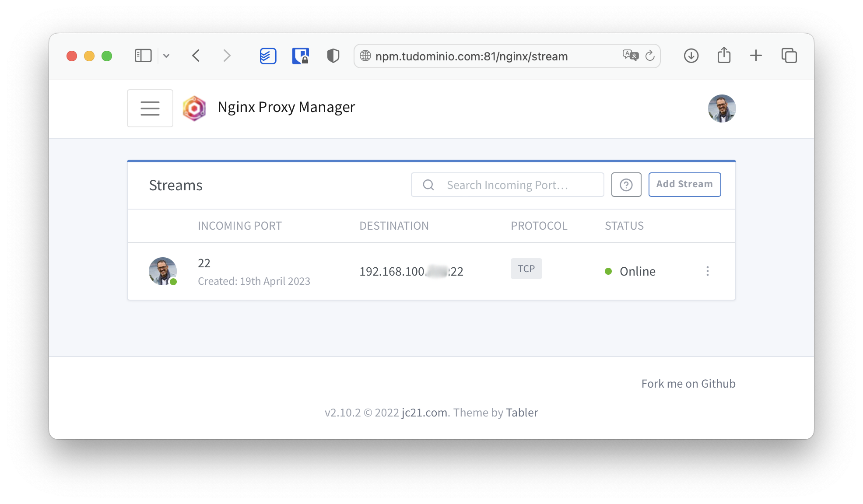Screen dimensions: 863x504
Task: Show Safari downloads
Action: [691, 56]
